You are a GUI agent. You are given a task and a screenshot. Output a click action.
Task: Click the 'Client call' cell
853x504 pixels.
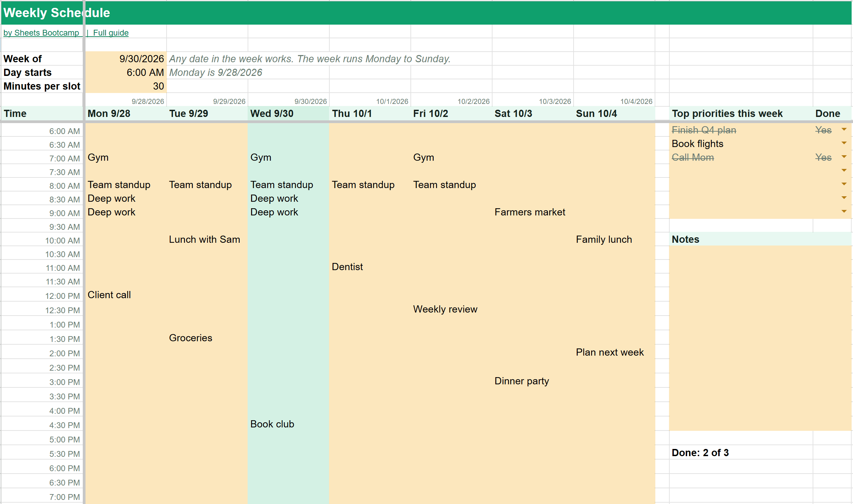(126, 295)
